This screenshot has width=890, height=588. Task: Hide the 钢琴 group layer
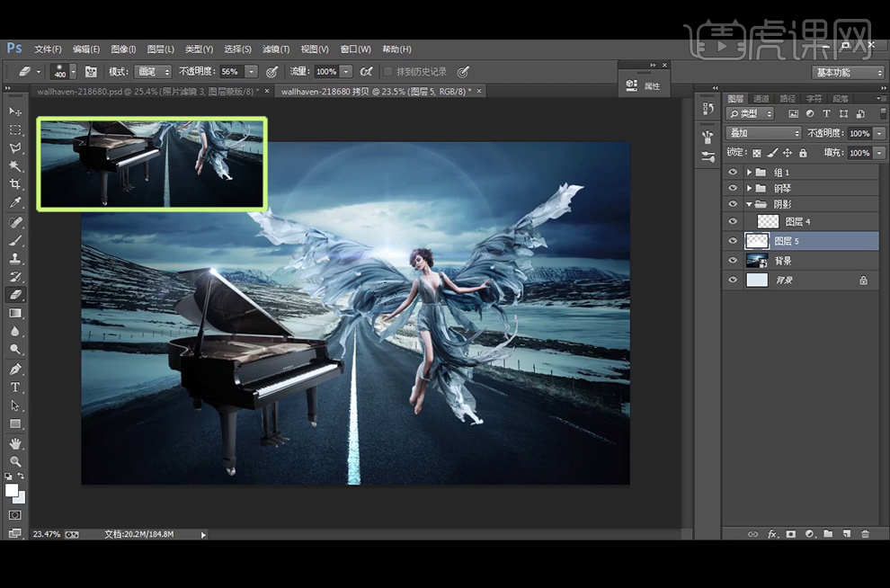(733, 188)
